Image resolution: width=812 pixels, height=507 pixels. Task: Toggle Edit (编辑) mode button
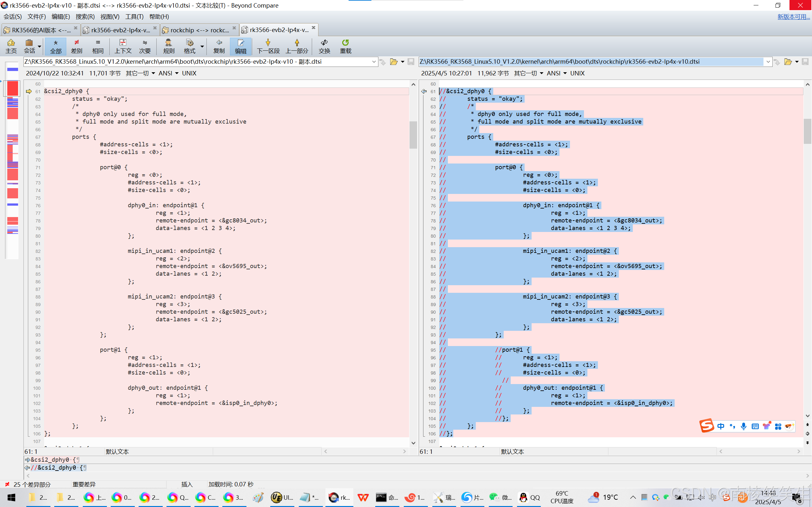(240, 46)
